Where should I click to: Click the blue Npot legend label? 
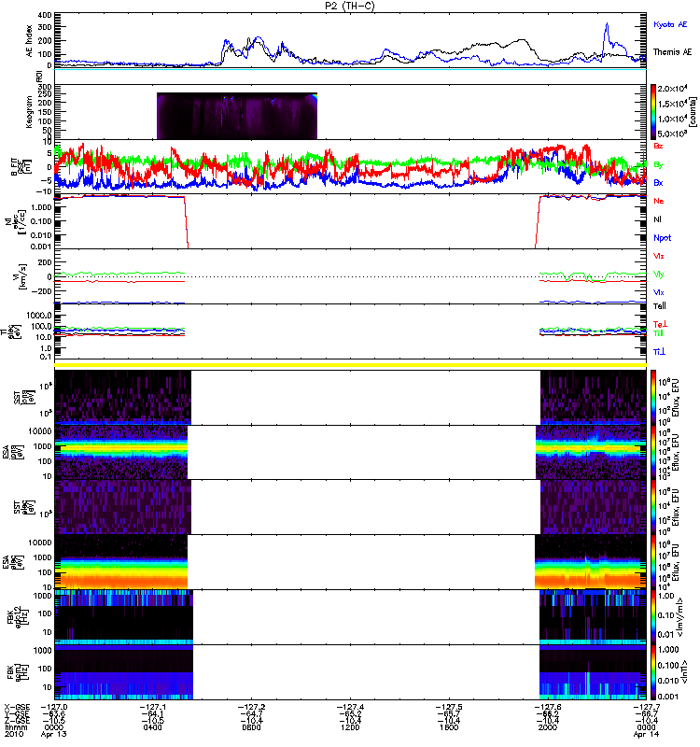662,238
